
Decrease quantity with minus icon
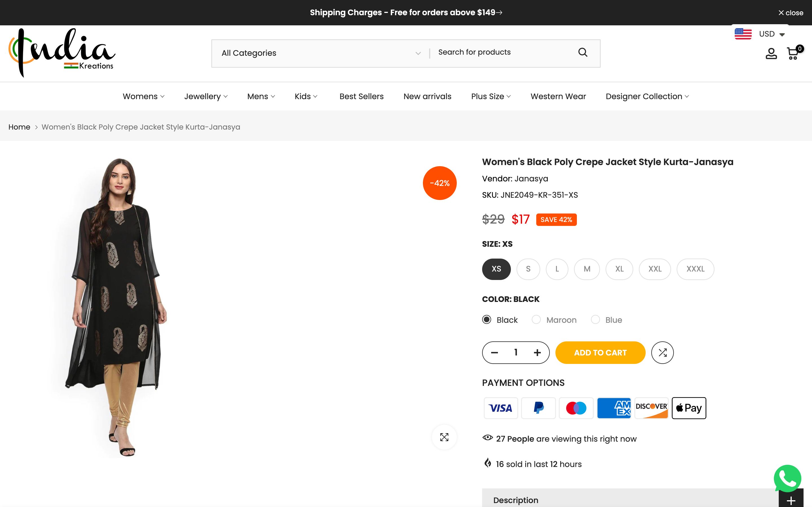pos(494,352)
